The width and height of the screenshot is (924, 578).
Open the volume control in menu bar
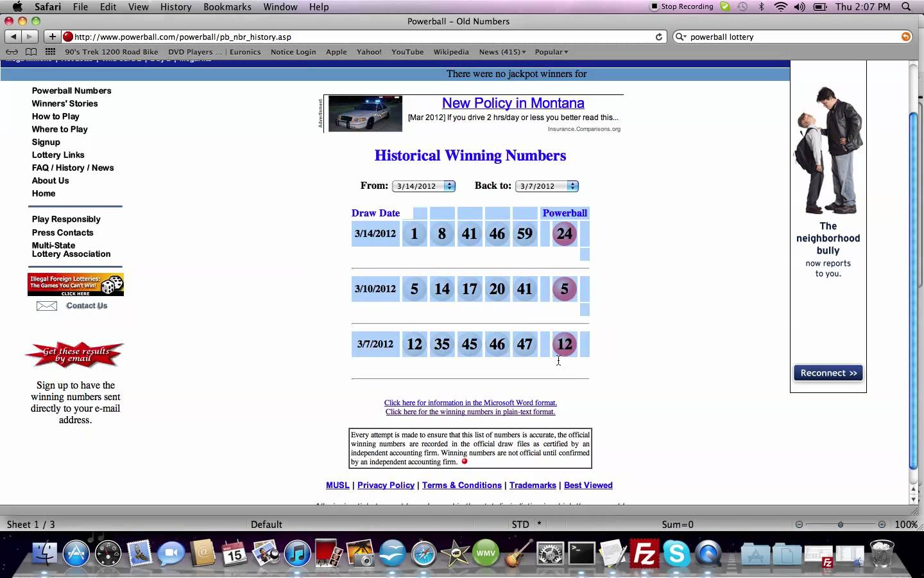click(x=800, y=6)
